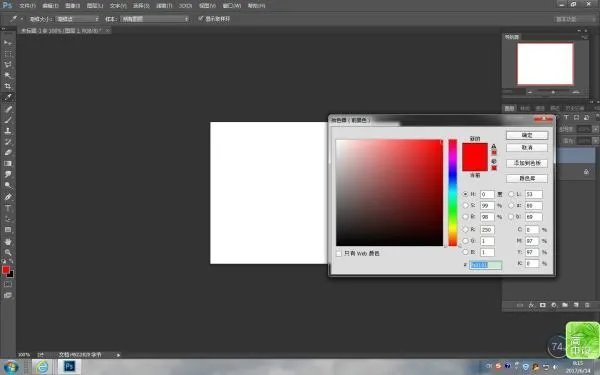Viewport: 600px width, 375px height.
Task: Select the Lab a radio button
Action: (x=511, y=205)
